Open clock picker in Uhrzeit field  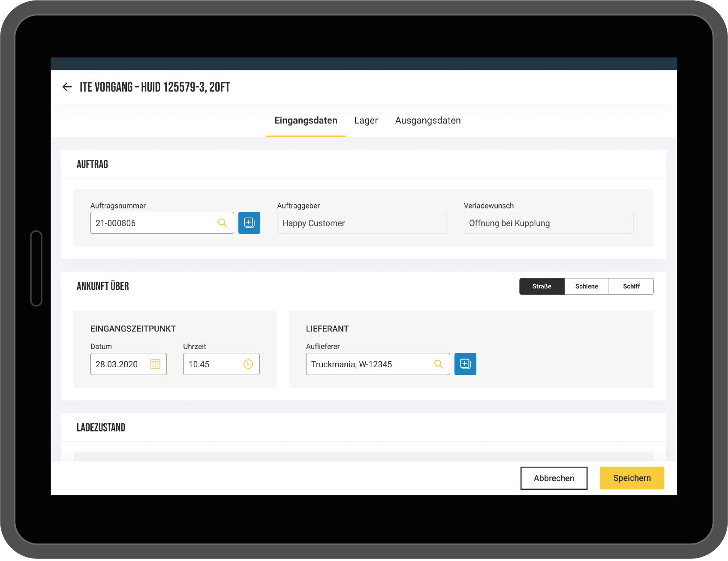click(x=248, y=364)
